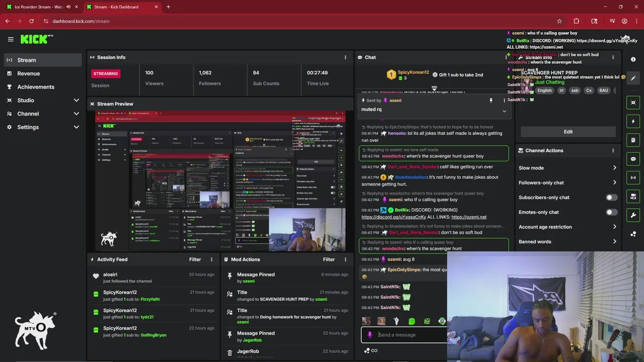644x362 pixels.
Task: Toggle Emotes-only chat switch
Action: 611,212
